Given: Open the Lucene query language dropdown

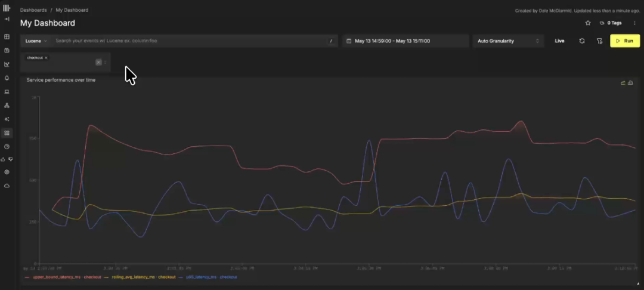Looking at the screenshot, I should [x=36, y=41].
